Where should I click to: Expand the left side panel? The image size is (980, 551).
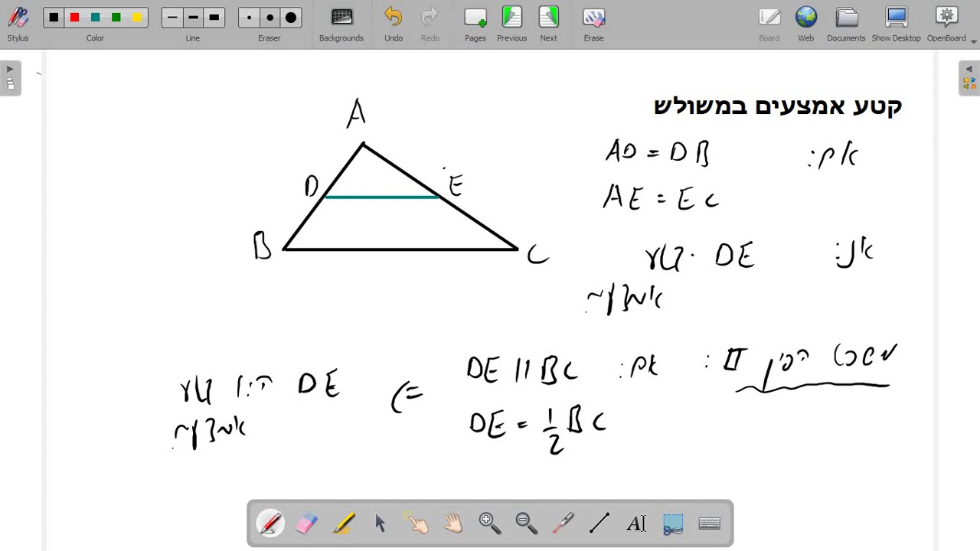[10, 78]
